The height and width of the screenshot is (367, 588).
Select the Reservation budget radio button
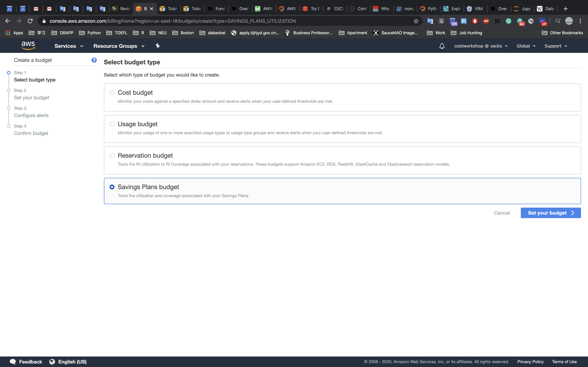coord(112,156)
